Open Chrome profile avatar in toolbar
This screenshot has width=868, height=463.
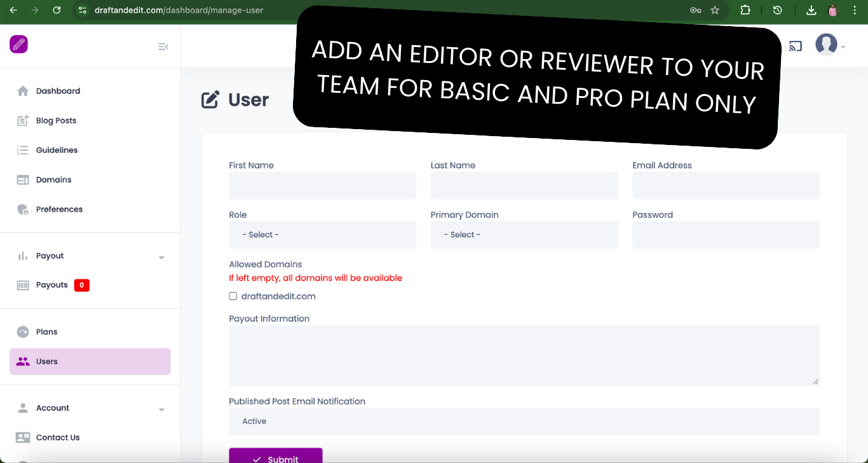click(x=833, y=10)
